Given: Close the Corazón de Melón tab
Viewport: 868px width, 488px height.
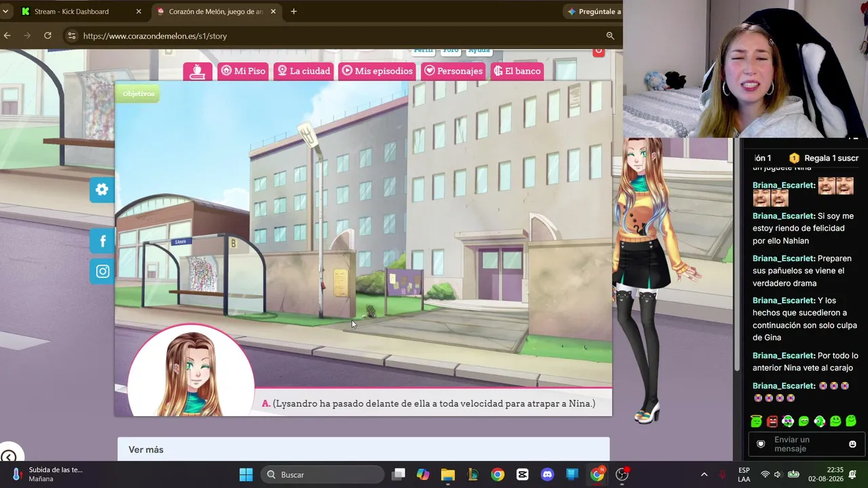Looking at the screenshot, I should click(x=273, y=12).
